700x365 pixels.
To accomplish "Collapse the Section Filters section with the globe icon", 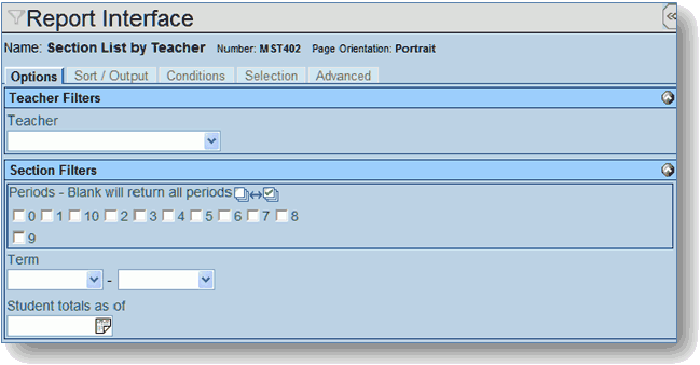I will click(x=668, y=170).
